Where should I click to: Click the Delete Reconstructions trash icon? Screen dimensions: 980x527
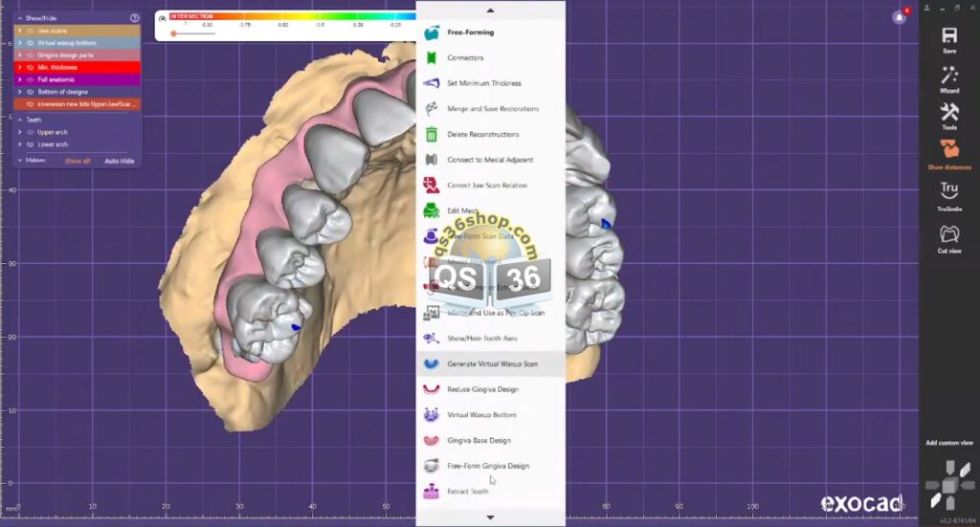pyautogui.click(x=432, y=134)
